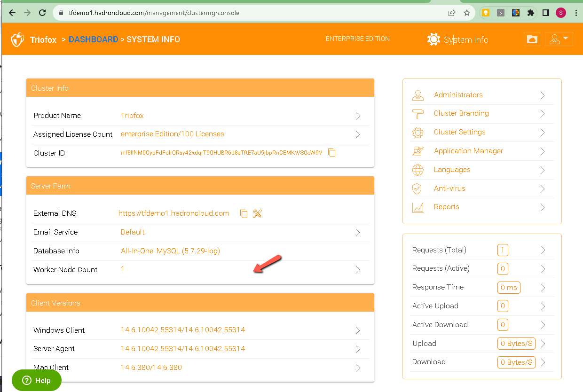Click the Administrators person icon
This screenshot has height=392, width=583.
418,95
